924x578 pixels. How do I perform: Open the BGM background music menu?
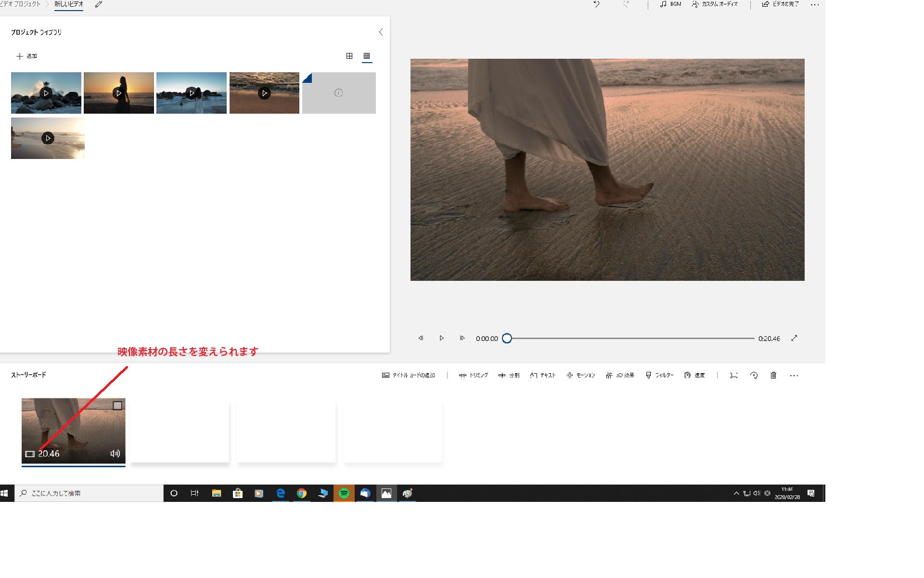[670, 4]
